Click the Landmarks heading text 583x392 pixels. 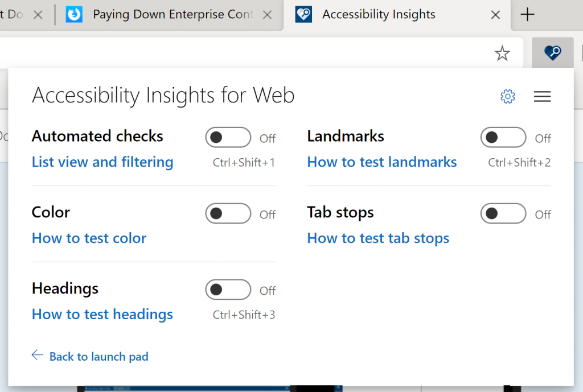(346, 137)
